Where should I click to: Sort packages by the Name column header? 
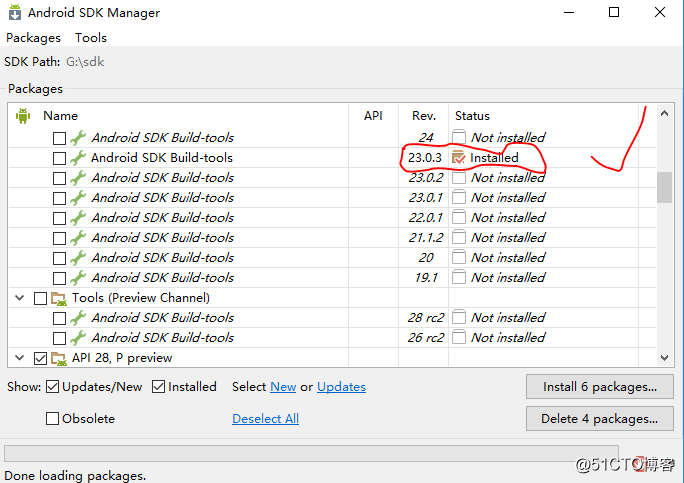click(60, 116)
